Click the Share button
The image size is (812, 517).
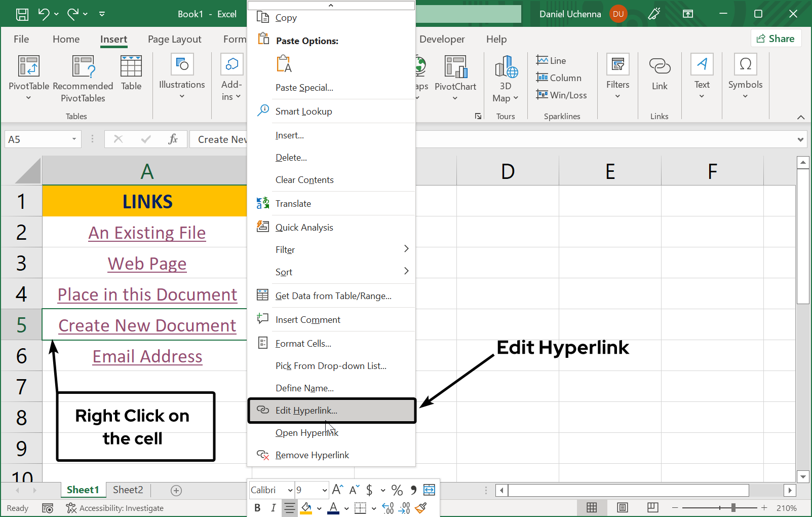tap(776, 38)
